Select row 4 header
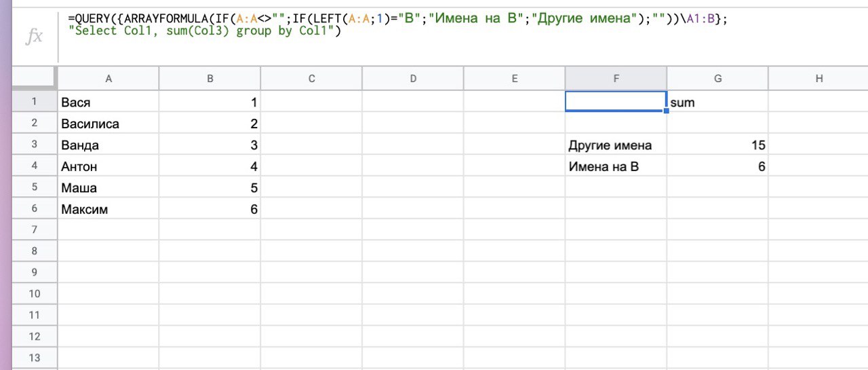868x370 pixels. click(x=35, y=166)
